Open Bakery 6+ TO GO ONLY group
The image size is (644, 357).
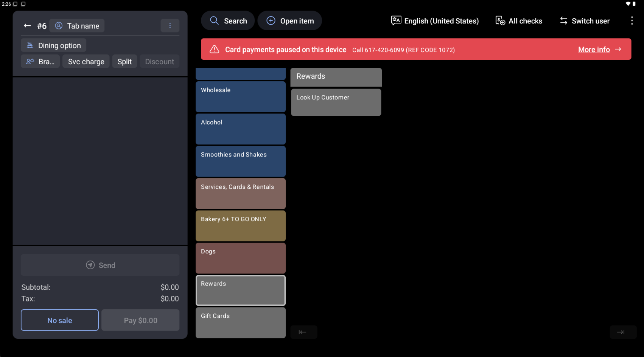pyautogui.click(x=241, y=226)
